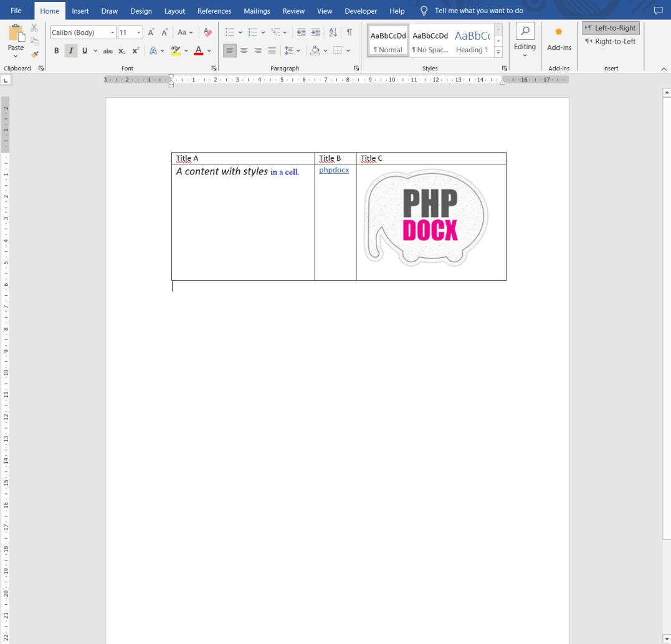Click the Tell me what you want search field

point(478,11)
